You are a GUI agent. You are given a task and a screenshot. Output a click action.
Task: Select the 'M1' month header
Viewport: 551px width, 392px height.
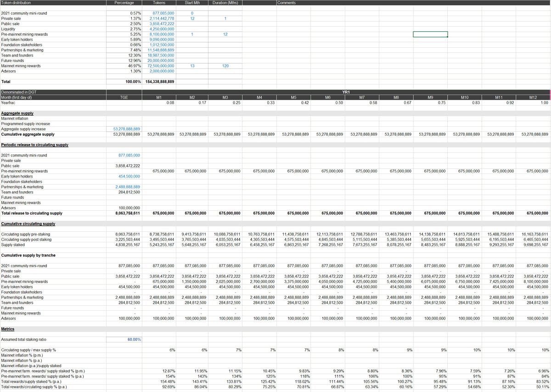click(x=158, y=97)
